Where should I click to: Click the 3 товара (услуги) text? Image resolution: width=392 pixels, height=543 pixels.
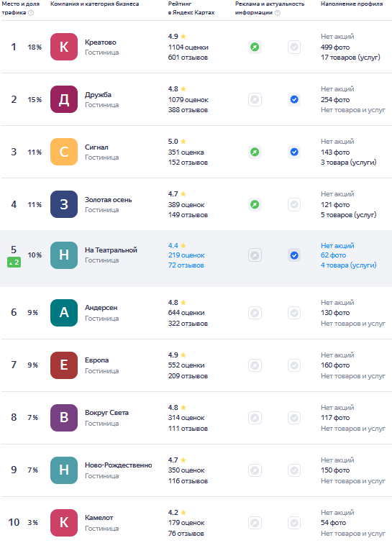point(348,163)
